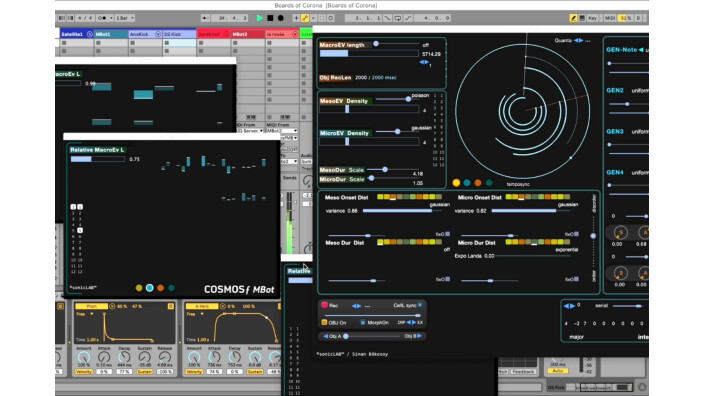Adjust the disorder-order vertical slider knob

[x=593, y=236]
